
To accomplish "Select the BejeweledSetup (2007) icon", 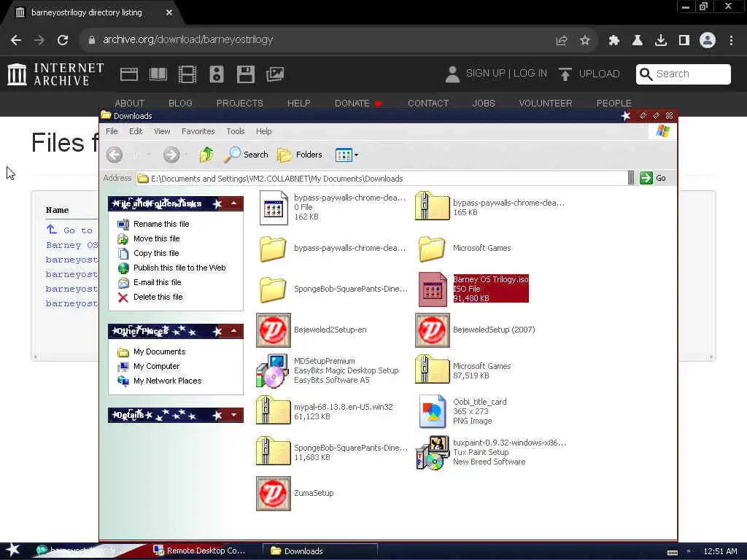I will (x=433, y=330).
